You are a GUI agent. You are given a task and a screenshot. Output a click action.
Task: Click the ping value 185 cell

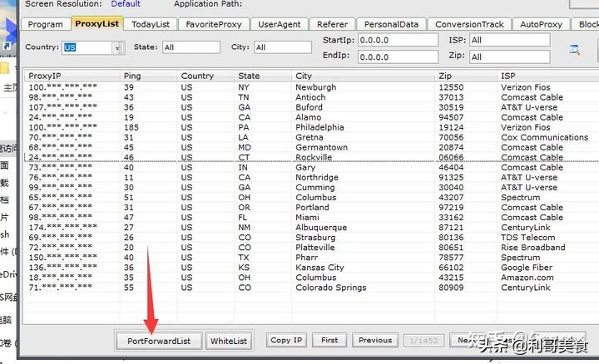point(131,127)
